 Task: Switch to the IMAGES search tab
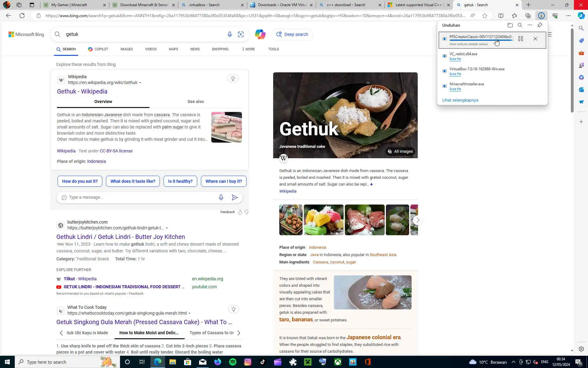(x=126, y=49)
